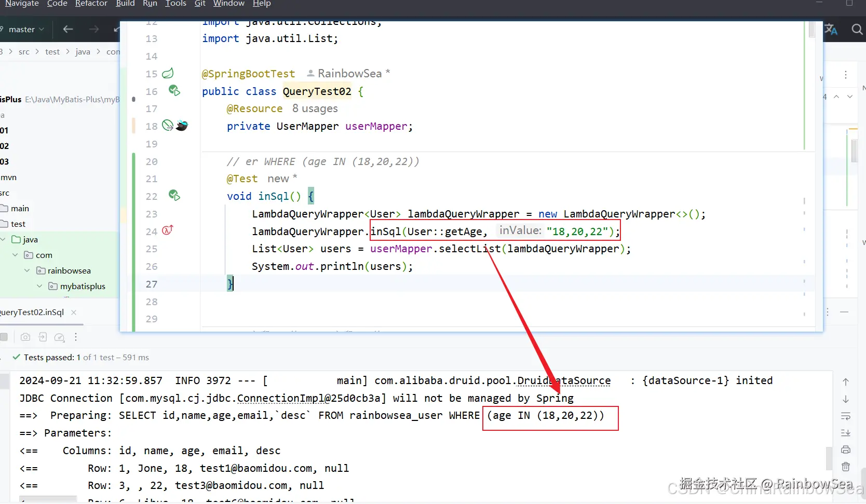Open the Run menu

[150, 4]
